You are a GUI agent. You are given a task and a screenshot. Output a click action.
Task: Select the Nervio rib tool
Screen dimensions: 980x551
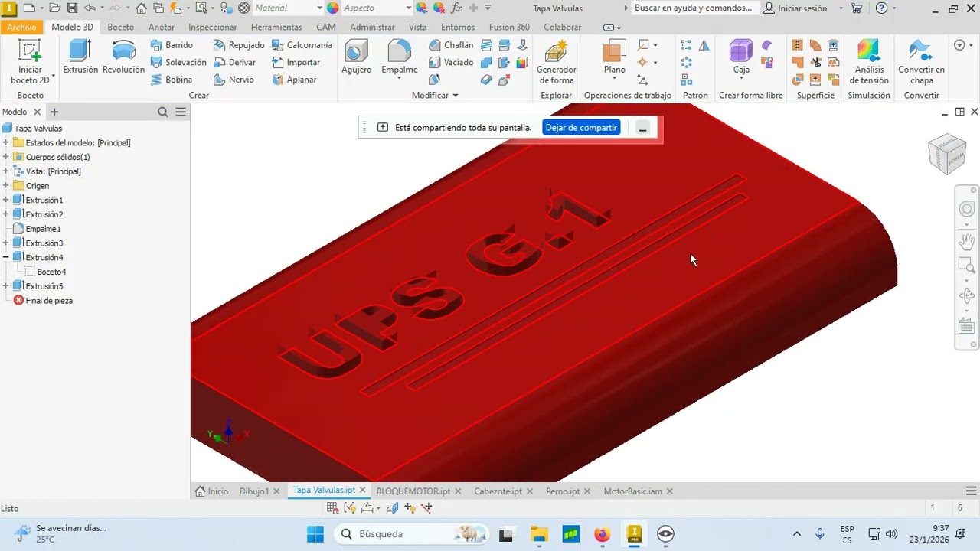234,80
